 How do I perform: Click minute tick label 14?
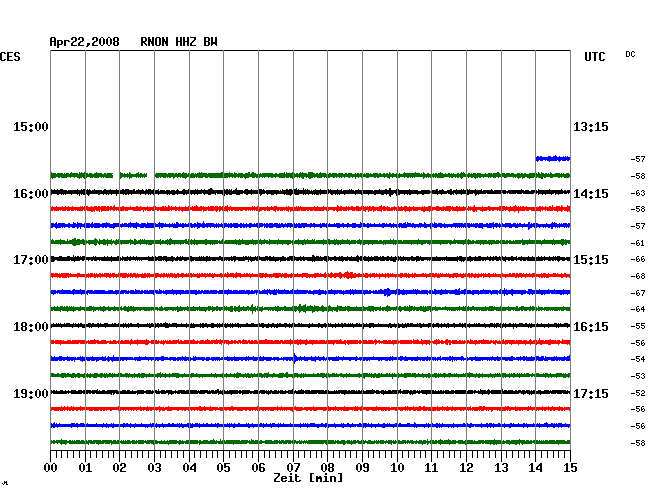(x=535, y=468)
